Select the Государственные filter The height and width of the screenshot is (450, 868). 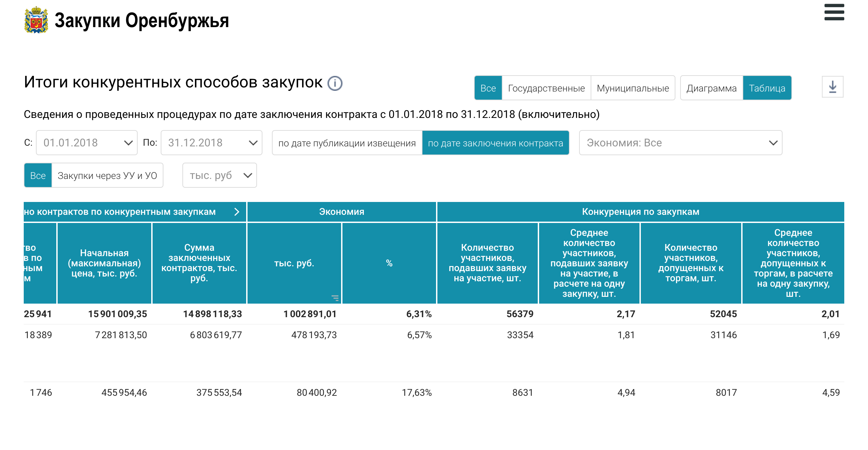546,88
